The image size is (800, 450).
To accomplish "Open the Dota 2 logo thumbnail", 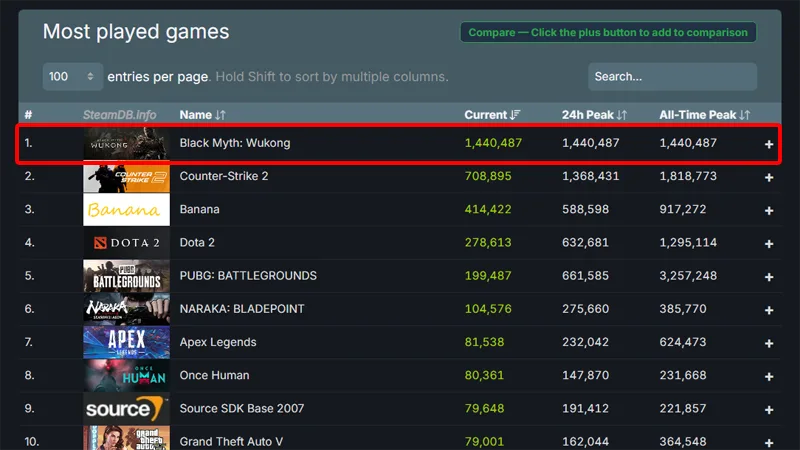I will pyautogui.click(x=127, y=242).
